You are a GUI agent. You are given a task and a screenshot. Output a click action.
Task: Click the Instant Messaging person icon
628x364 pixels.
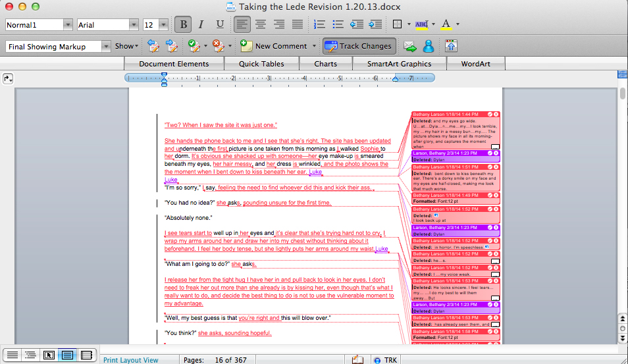point(429,46)
